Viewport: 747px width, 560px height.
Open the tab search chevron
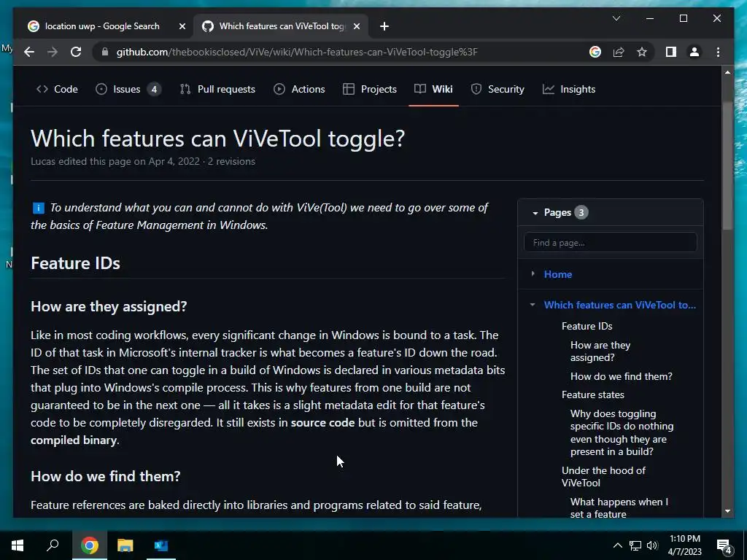616,18
